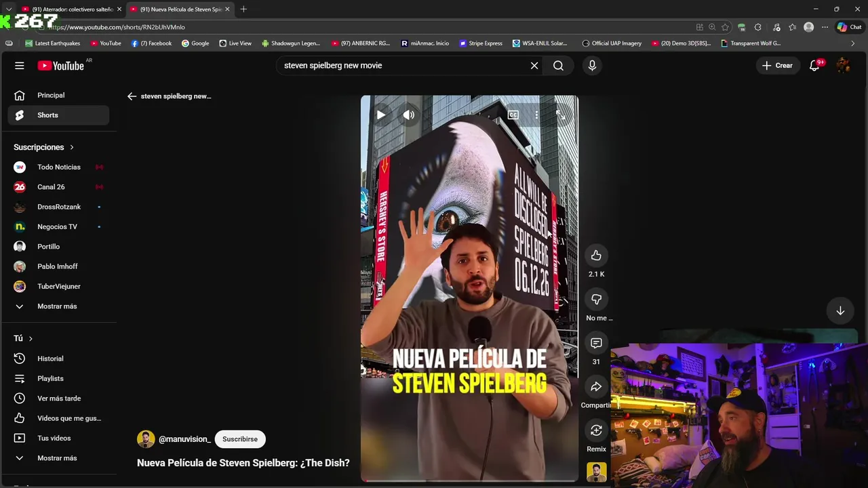
Task: Clear the search box with the X
Action: pyautogui.click(x=534, y=66)
